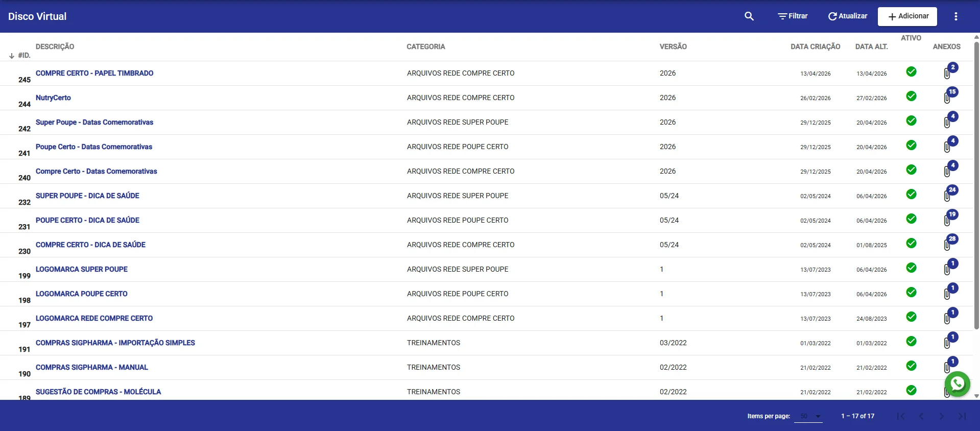Sort by DESCRIÇÃO column header
The image size is (980, 431).
click(55, 46)
